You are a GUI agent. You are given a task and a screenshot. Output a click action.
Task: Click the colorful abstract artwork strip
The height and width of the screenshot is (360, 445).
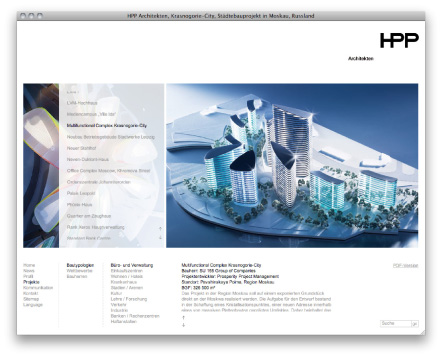(x=41, y=165)
